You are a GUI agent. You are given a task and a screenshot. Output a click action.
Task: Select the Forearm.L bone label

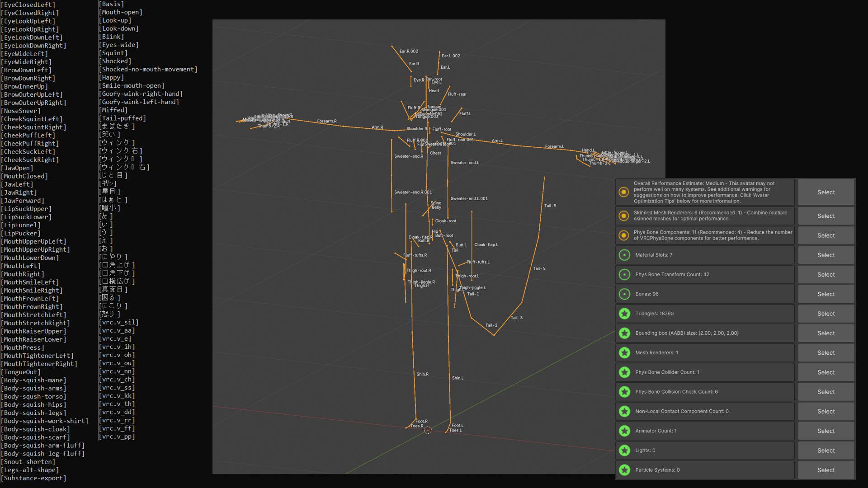tap(555, 147)
